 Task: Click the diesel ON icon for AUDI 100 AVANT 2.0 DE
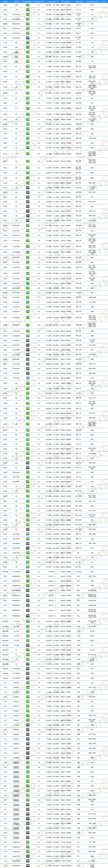coord(28,38)
